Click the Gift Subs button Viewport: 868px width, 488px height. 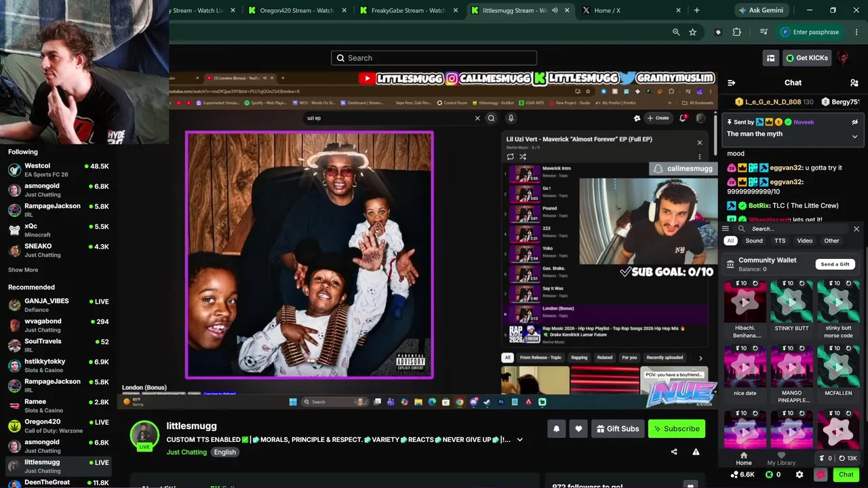(x=618, y=428)
